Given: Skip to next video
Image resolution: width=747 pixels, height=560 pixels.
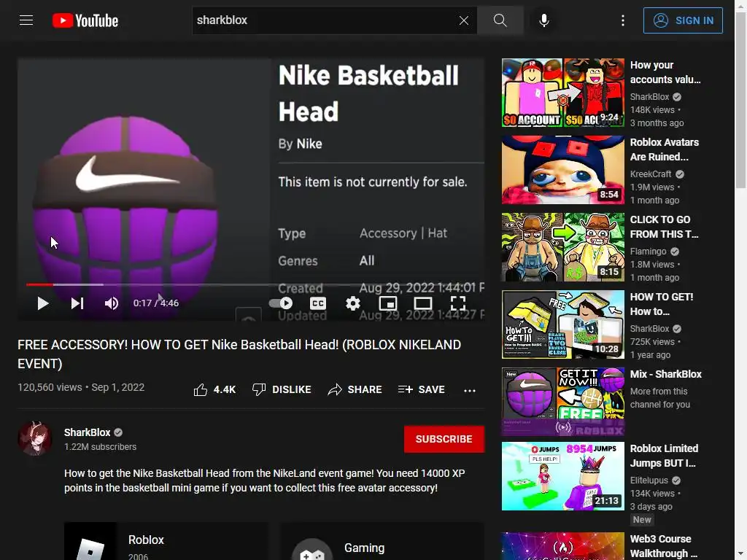Looking at the screenshot, I should 77,303.
